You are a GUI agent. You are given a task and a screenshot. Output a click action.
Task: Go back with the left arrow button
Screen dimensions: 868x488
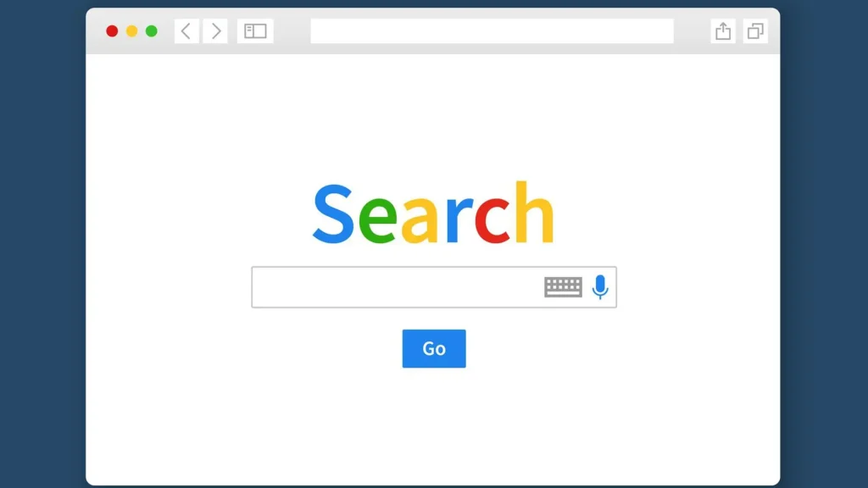click(x=186, y=31)
